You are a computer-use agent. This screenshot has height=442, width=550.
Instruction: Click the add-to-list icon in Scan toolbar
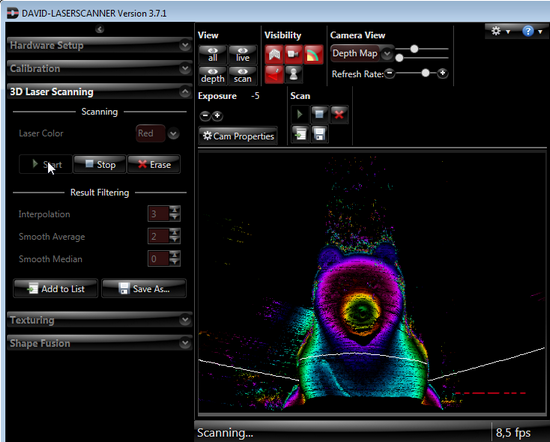point(300,134)
